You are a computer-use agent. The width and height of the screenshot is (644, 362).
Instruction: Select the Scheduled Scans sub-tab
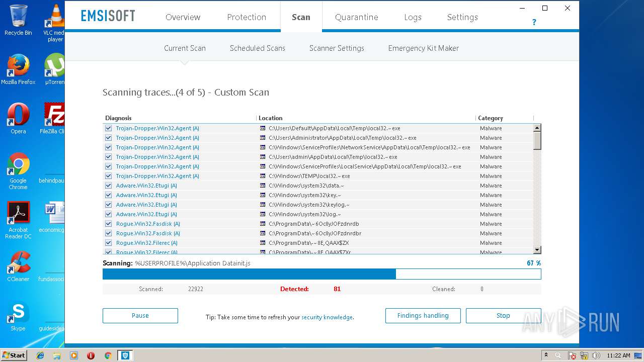[258, 48]
